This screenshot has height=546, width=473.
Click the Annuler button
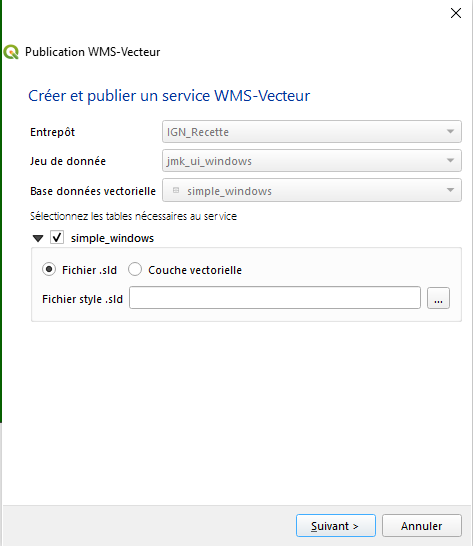421,525
